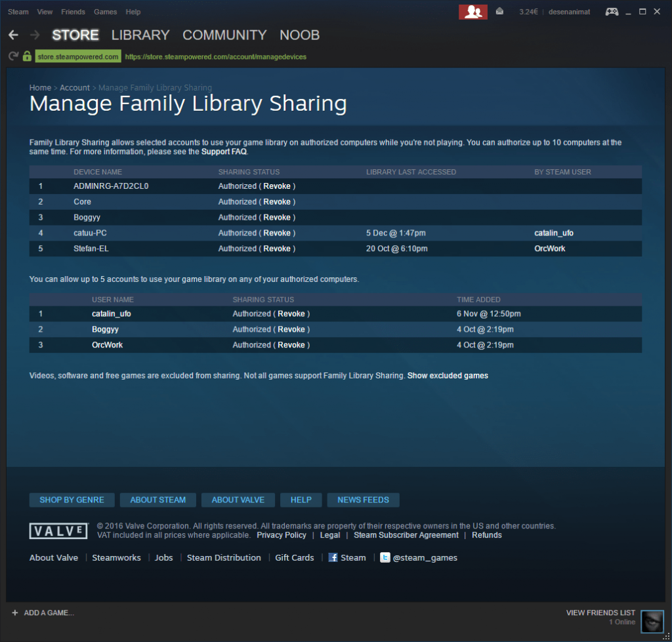Click the friend avatar thumbnail bottom right
This screenshot has height=642, width=672.
pyautogui.click(x=652, y=621)
